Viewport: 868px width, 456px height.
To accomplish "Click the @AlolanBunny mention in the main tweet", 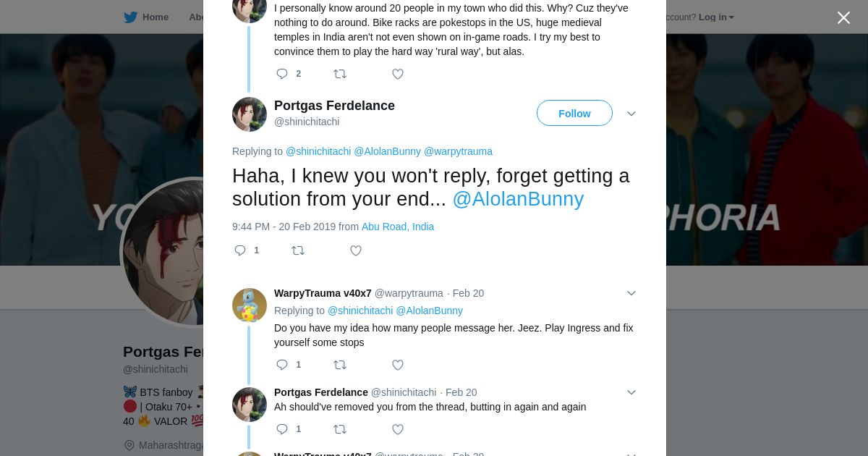I will 517,199.
